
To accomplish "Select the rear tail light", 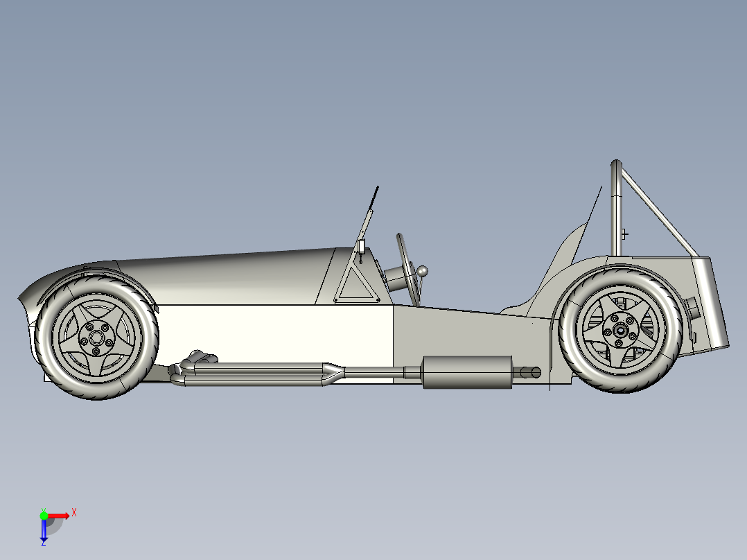I will point(692,308).
